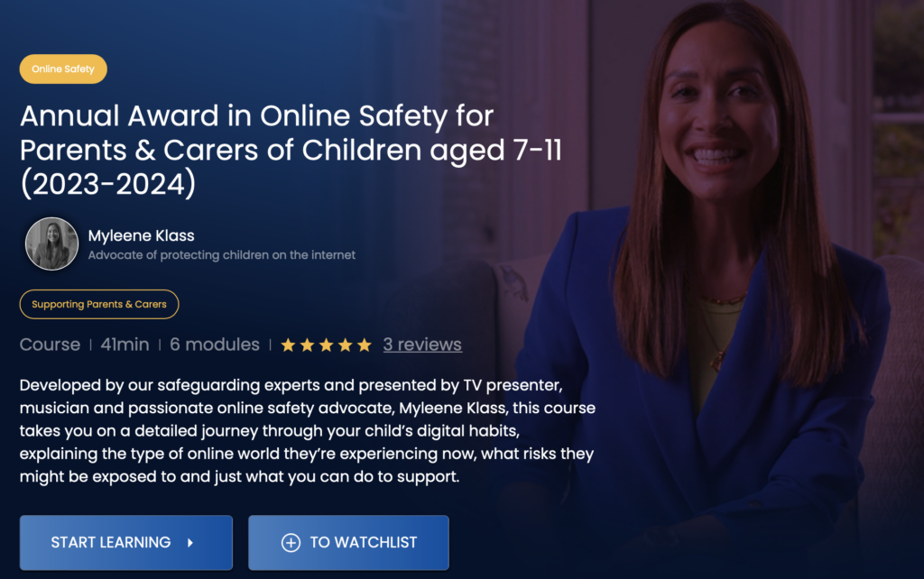Click the presenter subtitle about protecting children
The height and width of the screenshot is (579, 924).
point(222,255)
